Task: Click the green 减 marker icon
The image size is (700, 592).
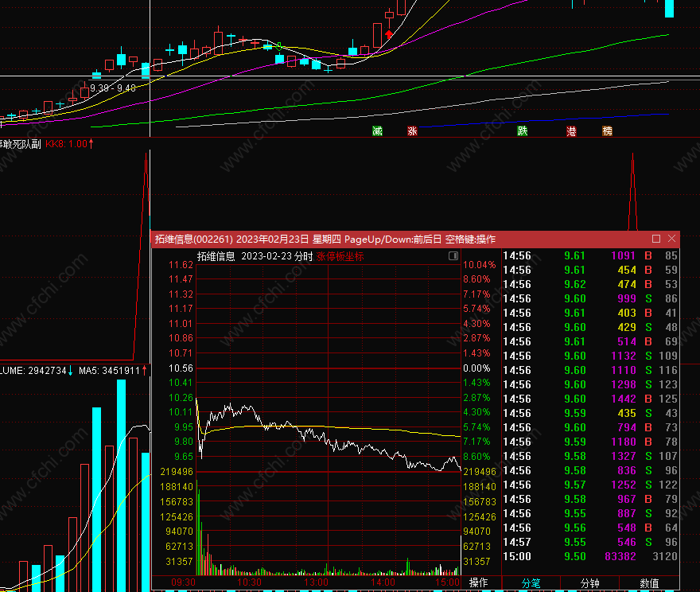Action: pyautogui.click(x=377, y=130)
